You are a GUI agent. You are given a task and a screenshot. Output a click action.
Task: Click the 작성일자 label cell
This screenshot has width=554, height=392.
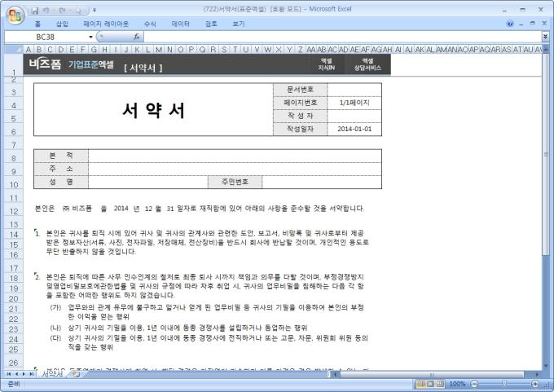[301, 129]
